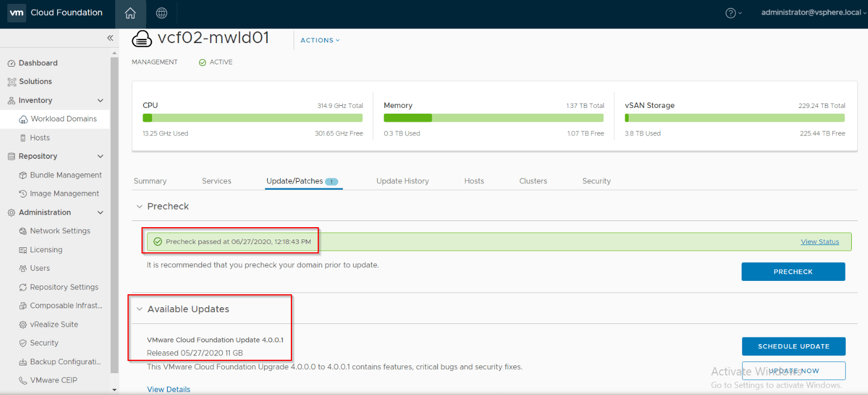Open the ACTIONS dropdown menu

click(320, 40)
